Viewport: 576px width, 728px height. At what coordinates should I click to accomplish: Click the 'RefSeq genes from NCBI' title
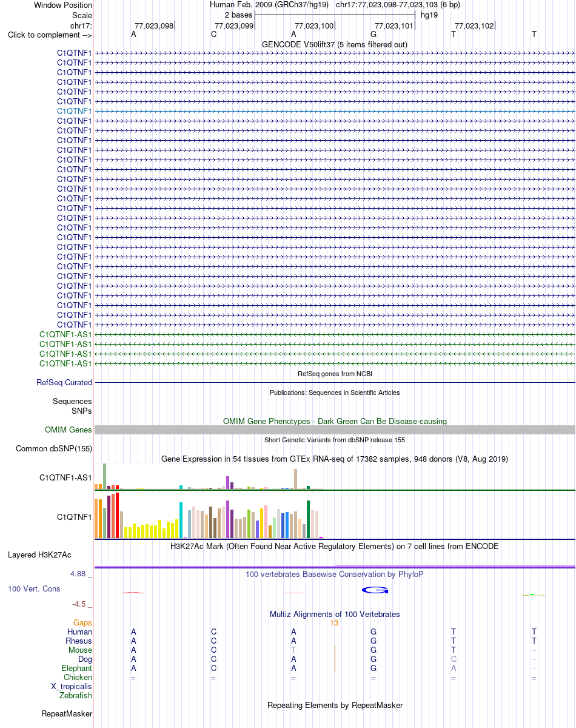pyautogui.click(x=335, y=374)
